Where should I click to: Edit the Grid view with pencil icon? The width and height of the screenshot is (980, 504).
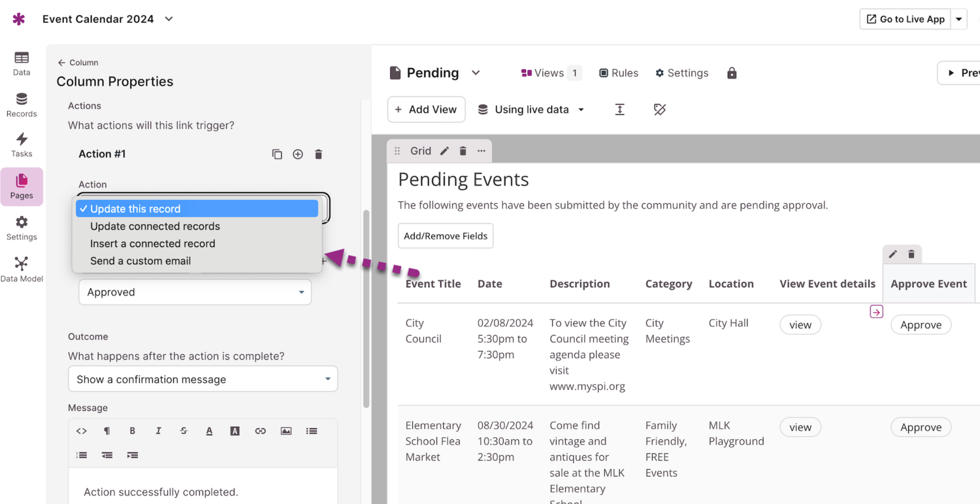444,151
